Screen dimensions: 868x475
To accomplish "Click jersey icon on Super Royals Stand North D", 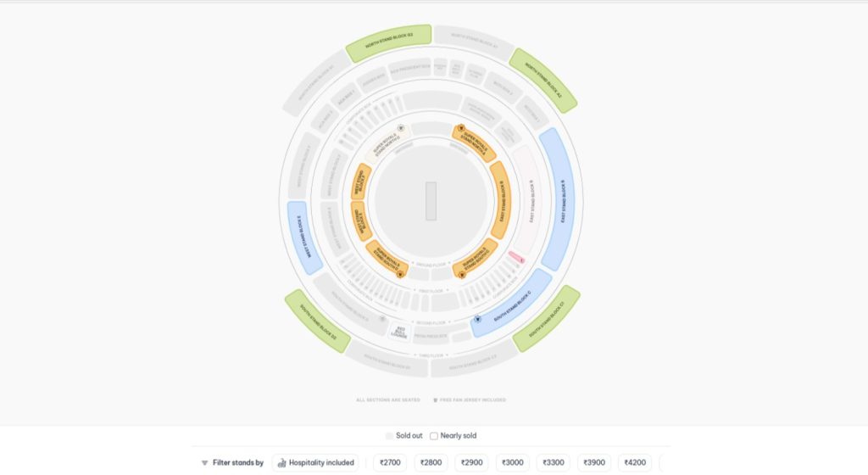I will [x=401, y=129].
